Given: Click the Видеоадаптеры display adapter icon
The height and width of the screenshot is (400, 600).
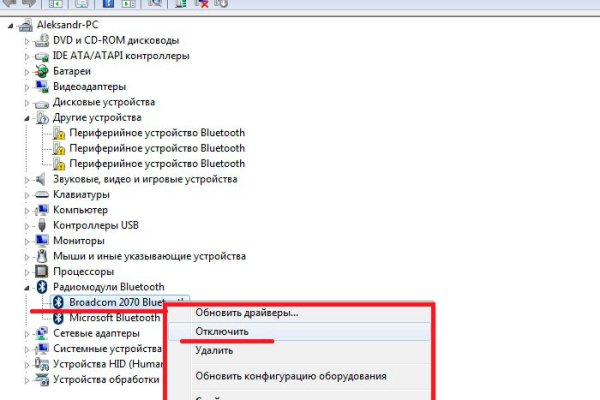Looking at the screenshot, I should coord(41,87).
